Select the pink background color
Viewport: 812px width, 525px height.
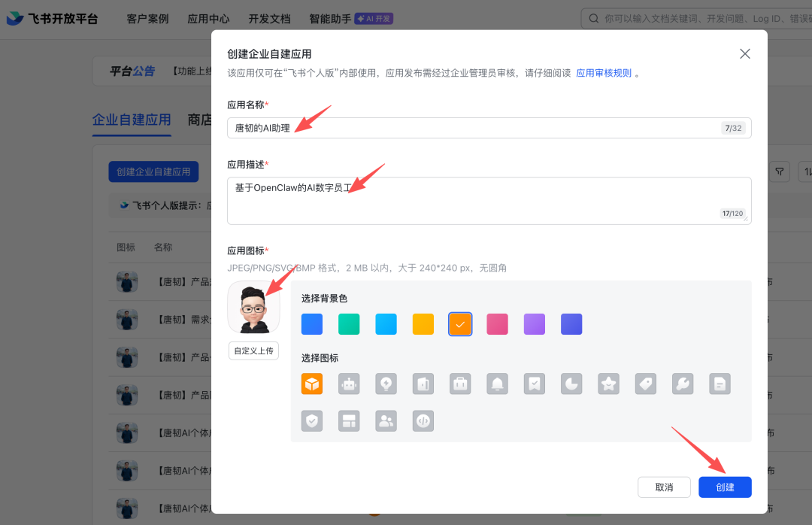497,323
